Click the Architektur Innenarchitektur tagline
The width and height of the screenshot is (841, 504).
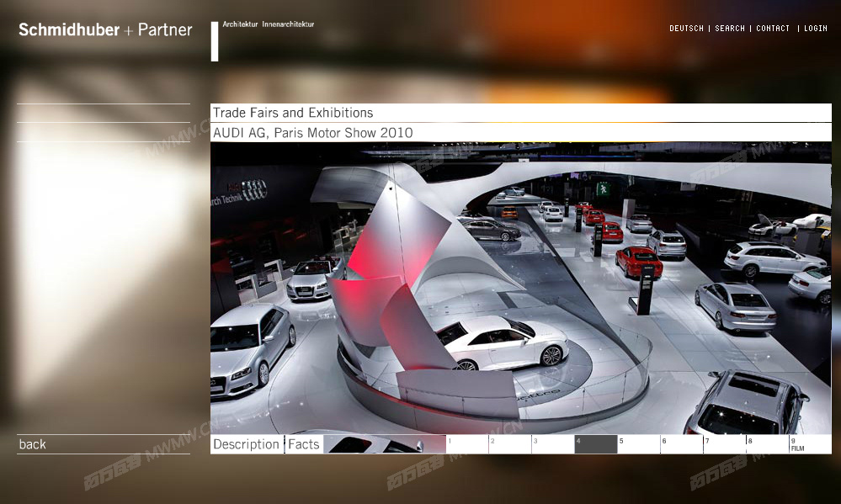(x=269, y=24)
